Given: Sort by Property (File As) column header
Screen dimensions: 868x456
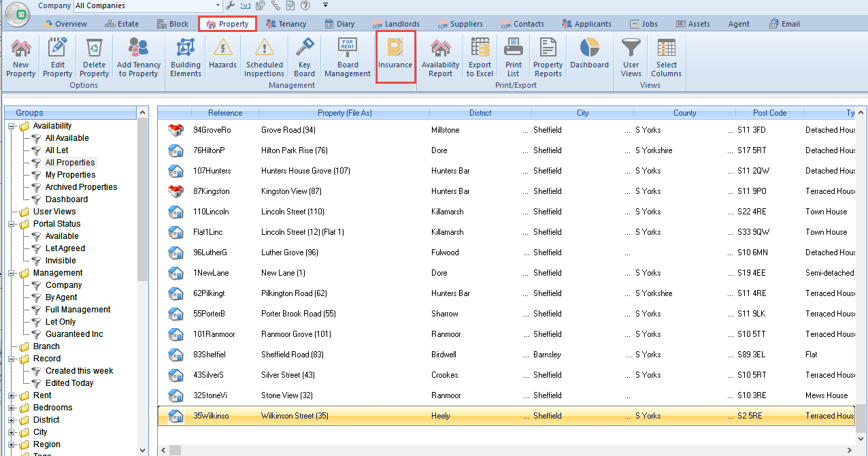Looking at the screenshot, I should click(345, 113).
